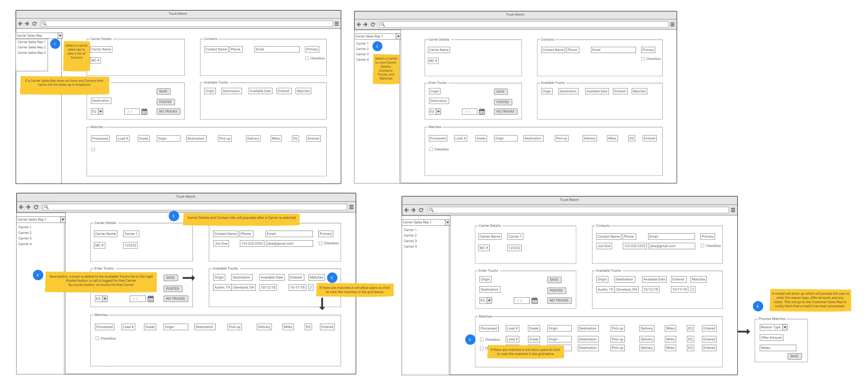Choose Carrier 4 in step 6 mockup list
This screenshot has width=868, height=387.
[x=410, y=246]
